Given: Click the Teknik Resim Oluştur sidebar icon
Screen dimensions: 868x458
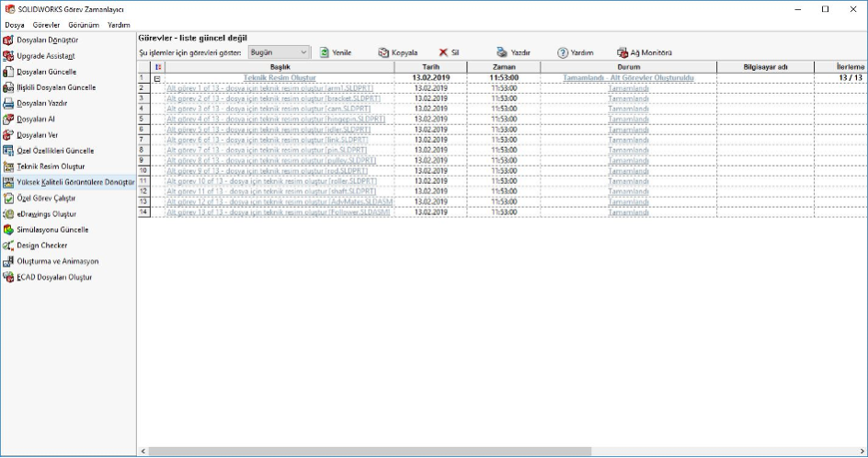Looking at the screenshot, I should tap(8, 166).
